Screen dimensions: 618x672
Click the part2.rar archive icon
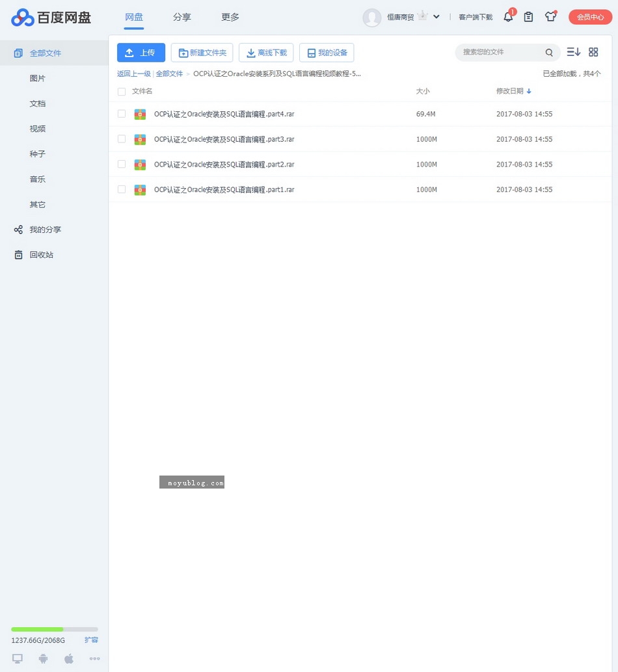(x=140, y=165)
